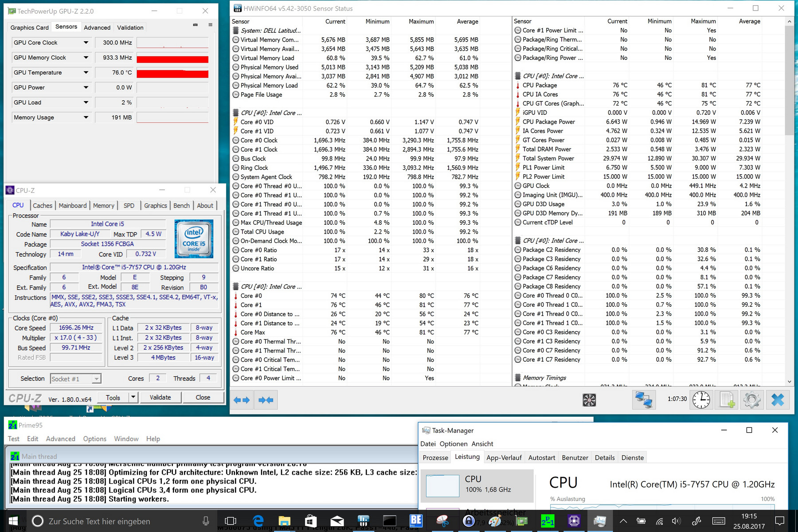Open the GPU Core Clock sensor dropdown

point(86,43)
